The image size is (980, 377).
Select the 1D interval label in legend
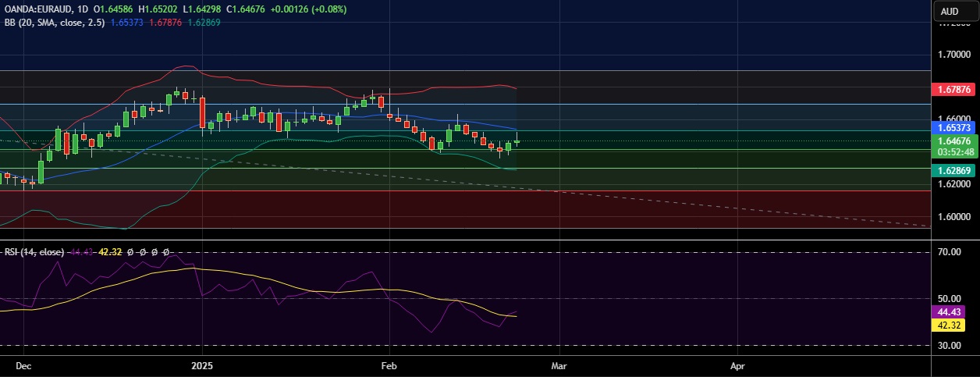[x=83, y=9]
